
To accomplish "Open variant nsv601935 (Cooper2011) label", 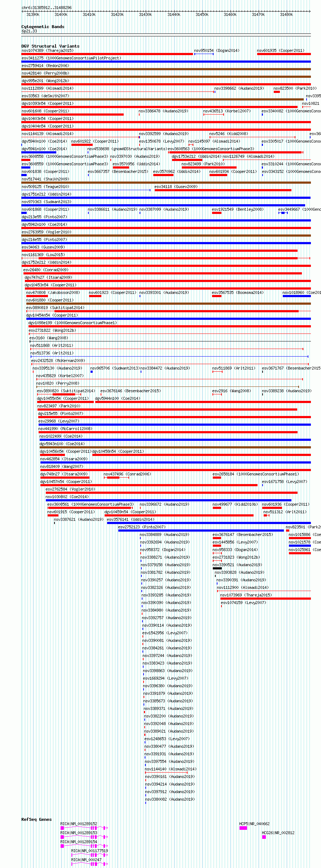I will click(x=281, y=50).
